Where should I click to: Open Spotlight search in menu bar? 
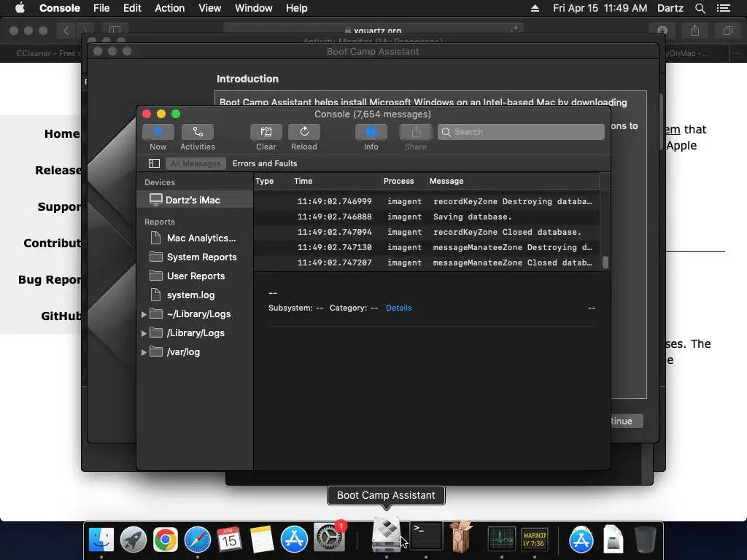[x=700, y=8]
